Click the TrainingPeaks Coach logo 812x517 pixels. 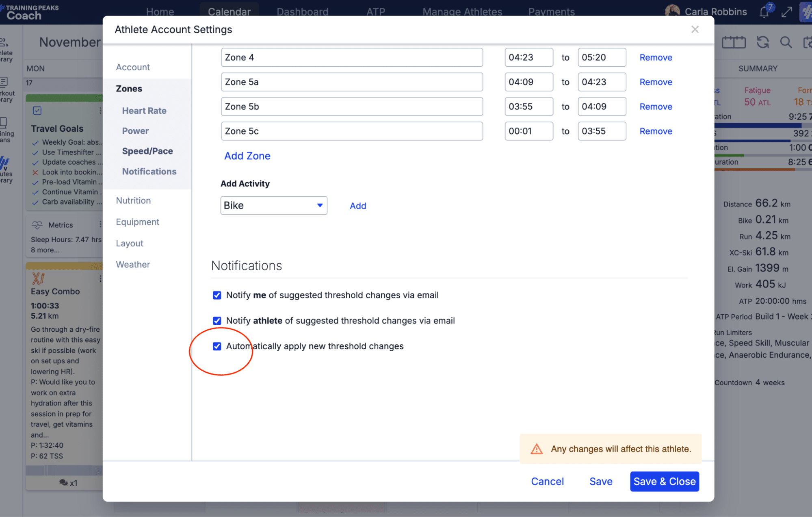(30, 12)
